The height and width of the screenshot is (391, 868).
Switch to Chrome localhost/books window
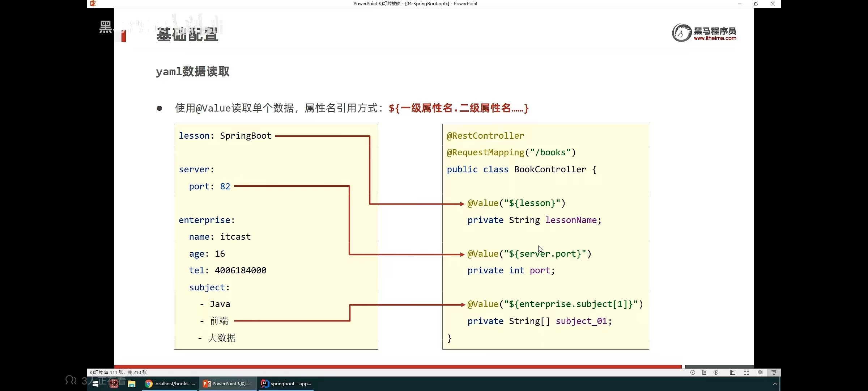point(170,384)
